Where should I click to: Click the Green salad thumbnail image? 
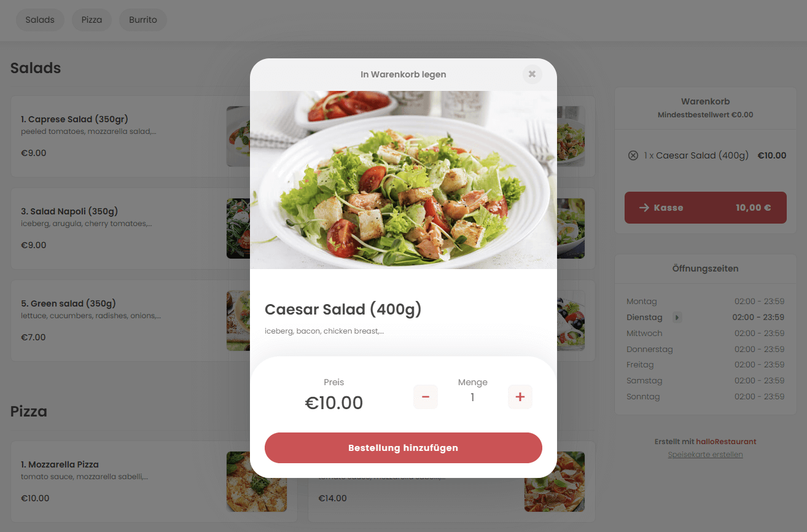tap(238, 321)
